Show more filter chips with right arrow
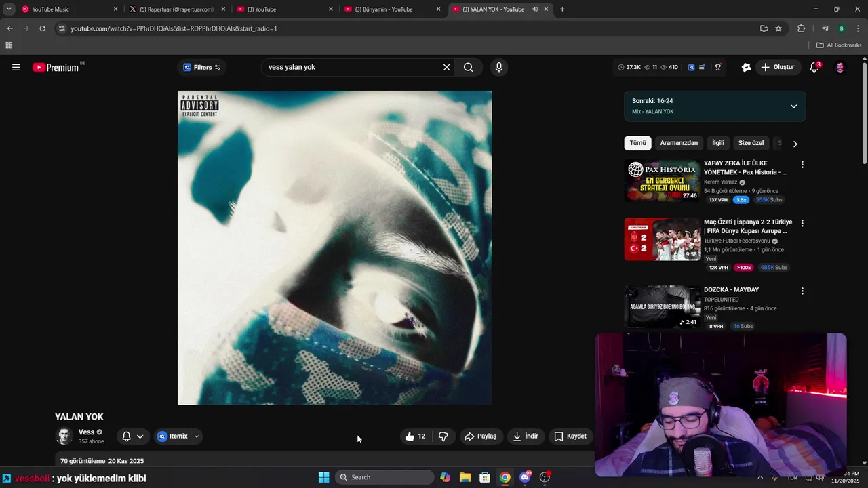 [x=795, y=144]
